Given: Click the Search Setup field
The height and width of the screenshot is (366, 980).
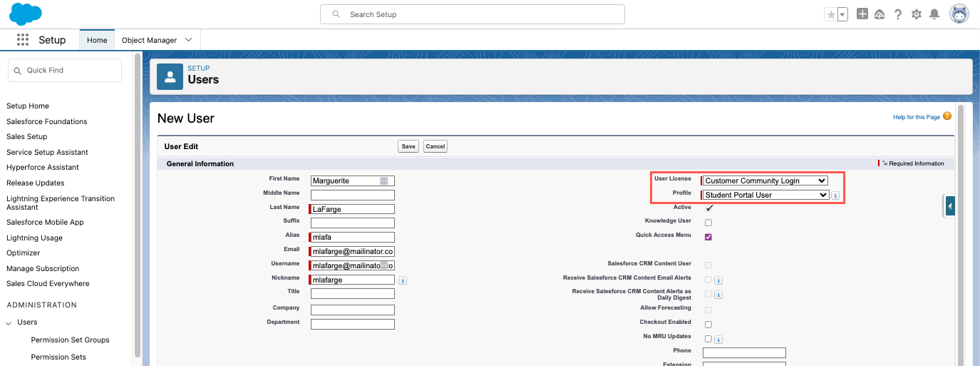Looking at the screenshot, I should (x=473, y=14).
